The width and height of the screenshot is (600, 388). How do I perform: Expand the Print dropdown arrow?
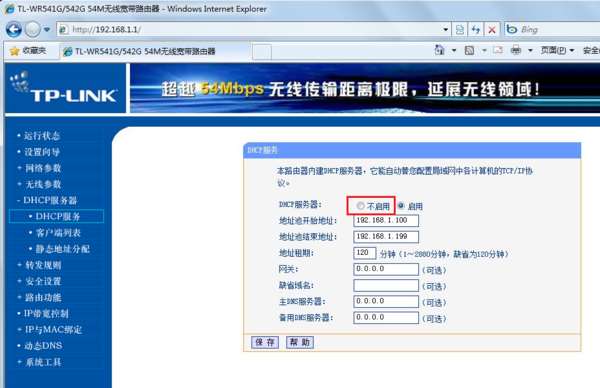click(530, 50)
